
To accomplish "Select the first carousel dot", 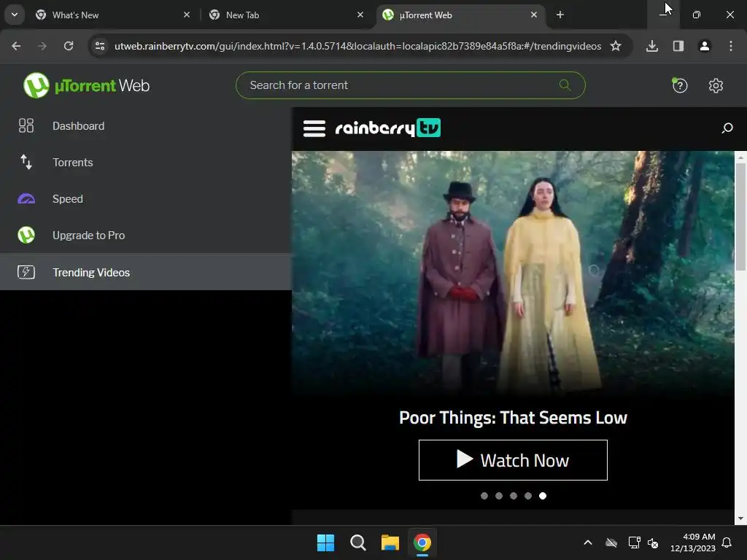I will pos(484,496).
